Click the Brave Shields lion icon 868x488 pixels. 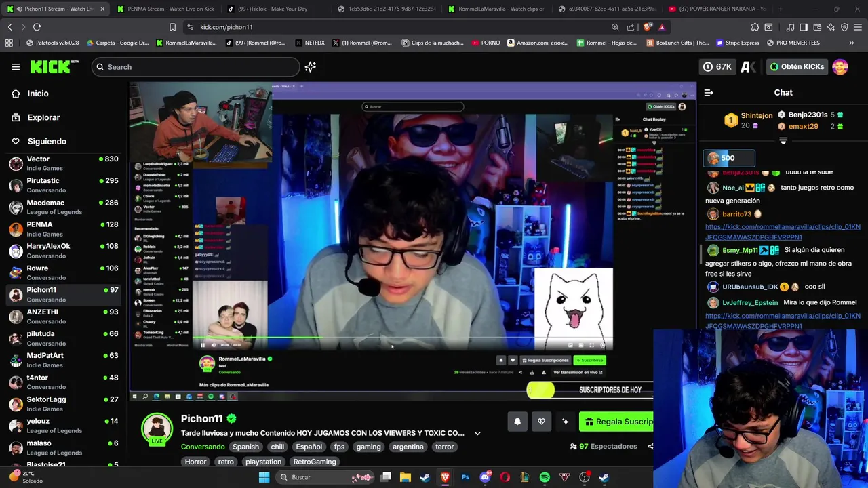tap(648, 27)
